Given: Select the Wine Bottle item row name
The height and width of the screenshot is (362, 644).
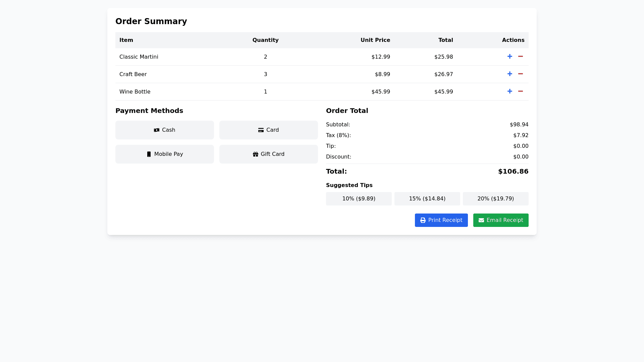Looking at the screenshot, I should coord(135,92).
